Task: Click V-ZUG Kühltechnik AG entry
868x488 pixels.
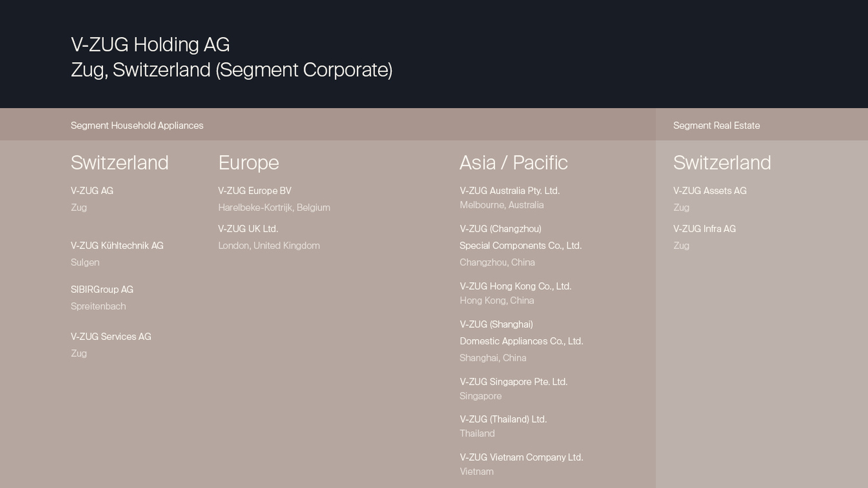Action: (117, 246)
